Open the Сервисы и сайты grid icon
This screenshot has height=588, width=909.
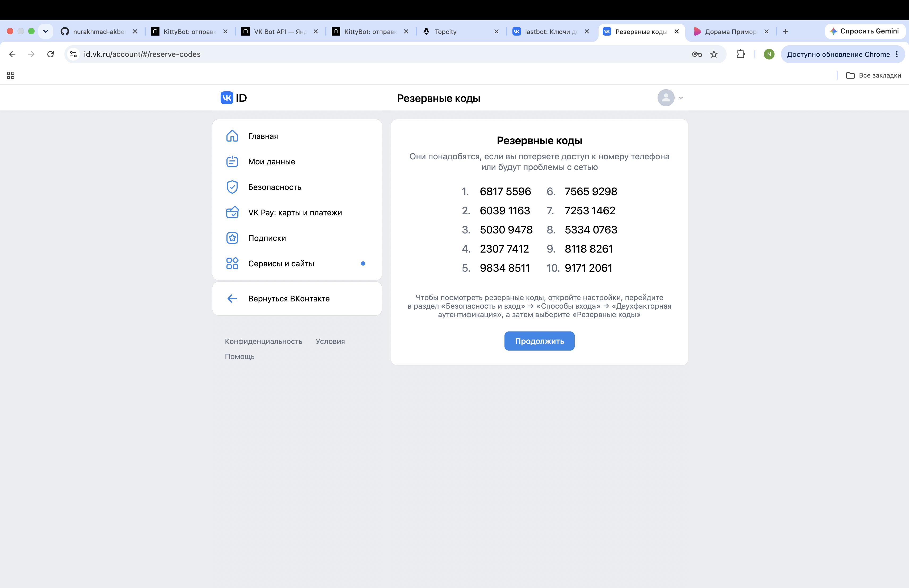coord(232,263)
